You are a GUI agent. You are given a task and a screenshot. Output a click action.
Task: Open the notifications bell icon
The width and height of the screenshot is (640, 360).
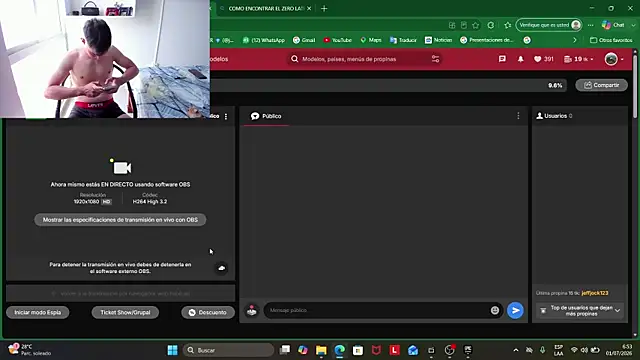(x=520, y=59)
